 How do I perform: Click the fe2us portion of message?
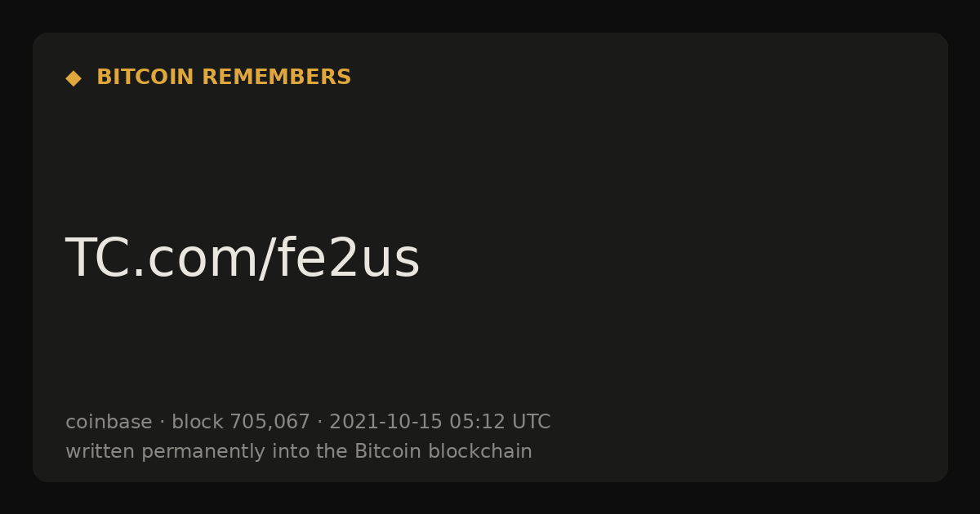pos(348,259)
